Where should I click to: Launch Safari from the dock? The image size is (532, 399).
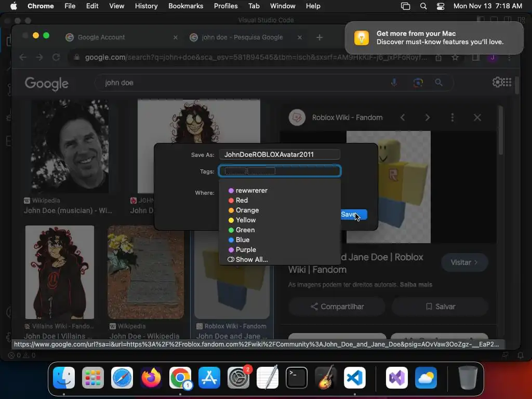click(122, 378)
